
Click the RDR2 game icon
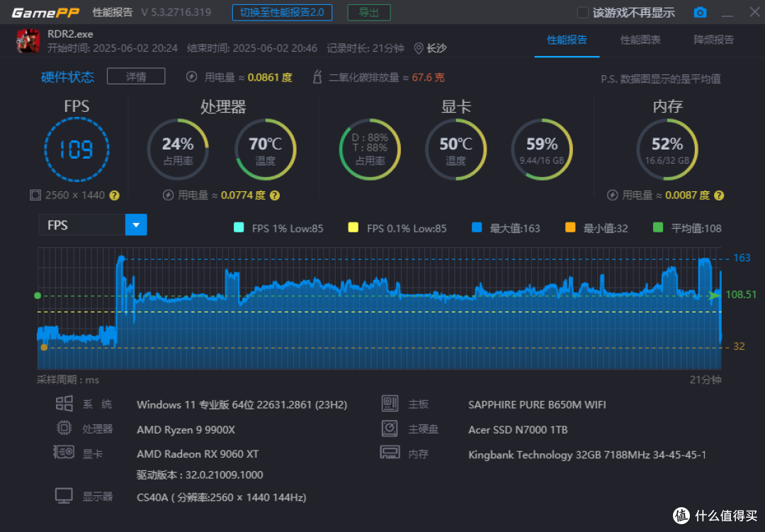[x=28, y=41]
